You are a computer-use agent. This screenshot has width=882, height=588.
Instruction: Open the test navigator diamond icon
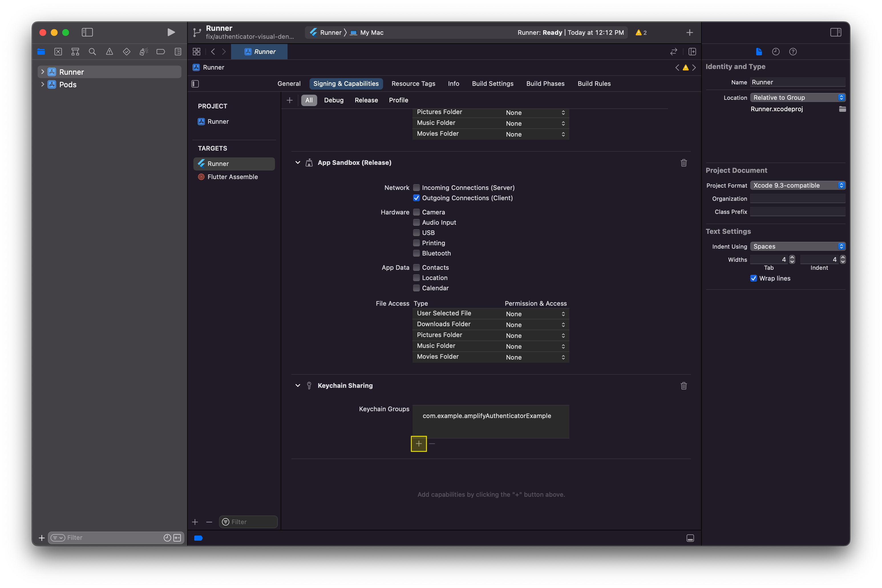[126, 52]
